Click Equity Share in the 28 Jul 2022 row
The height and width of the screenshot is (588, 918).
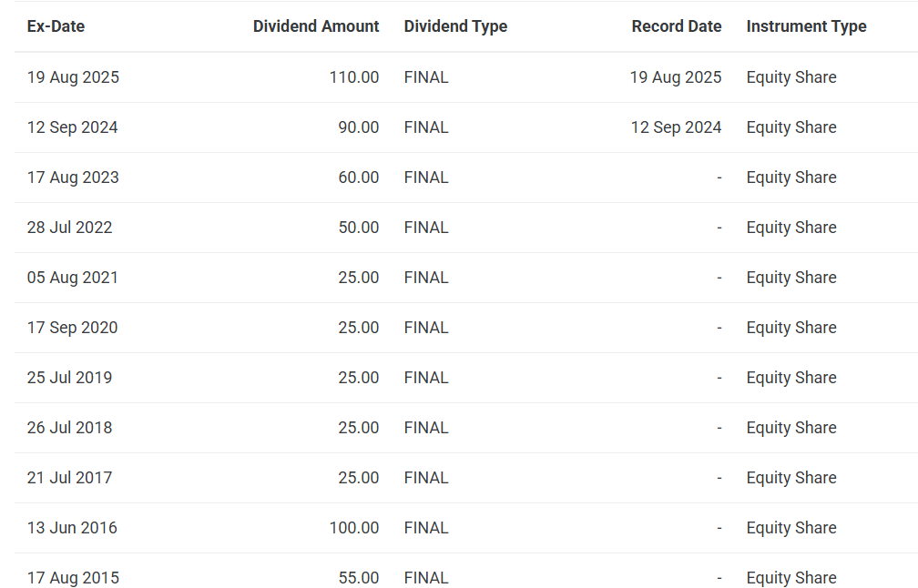pos(791,228)
